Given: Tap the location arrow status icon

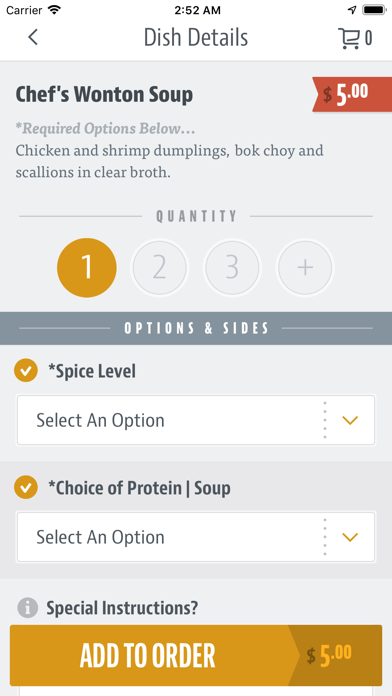Looking at the screenshot, I should pyautogui.click(x=352, y=10).
